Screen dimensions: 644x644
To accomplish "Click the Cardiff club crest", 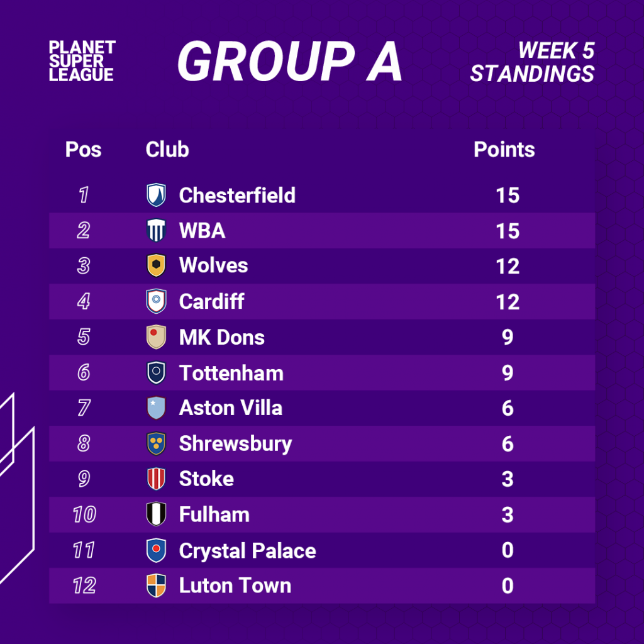I will coord(156,301).
